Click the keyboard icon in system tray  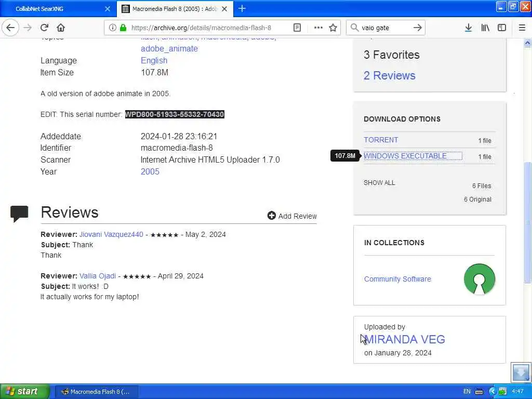(478, 392)
